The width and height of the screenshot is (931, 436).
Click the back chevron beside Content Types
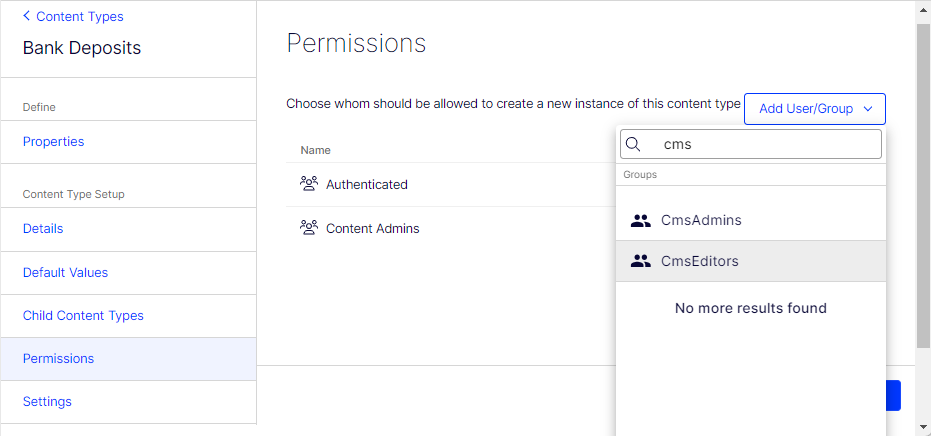(27, 17)
